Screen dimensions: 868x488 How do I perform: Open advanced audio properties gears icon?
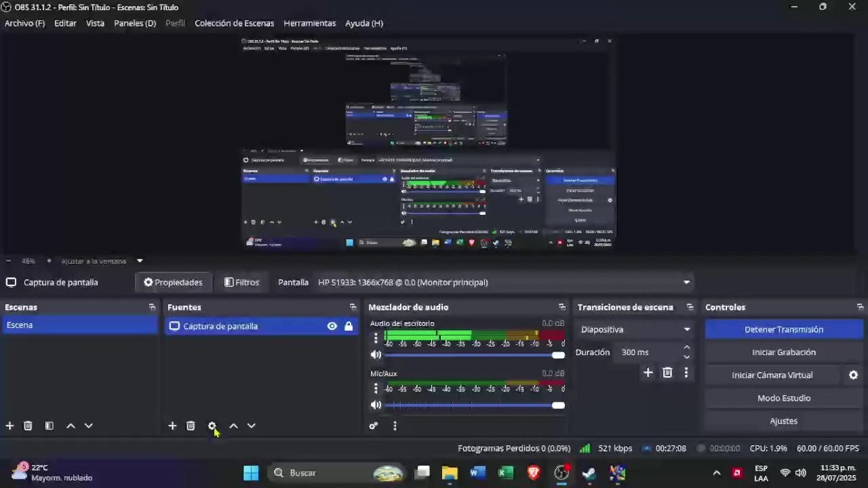point(373,426)
